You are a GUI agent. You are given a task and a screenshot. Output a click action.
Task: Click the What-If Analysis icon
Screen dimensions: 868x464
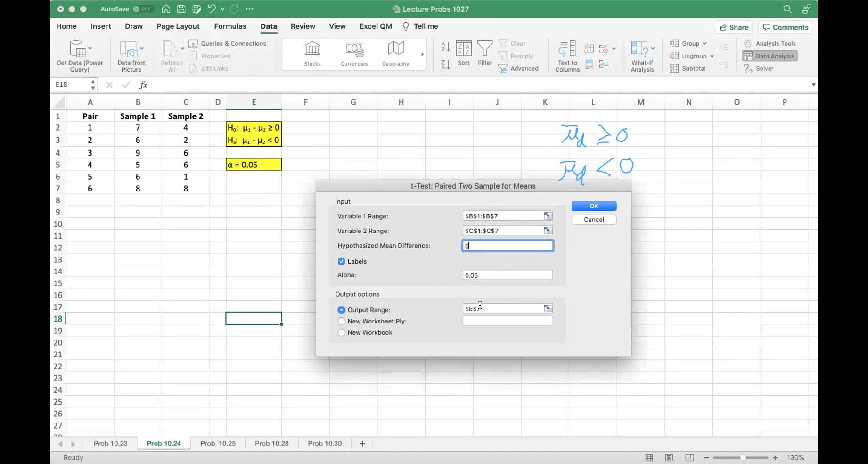(x=640, y=49)
